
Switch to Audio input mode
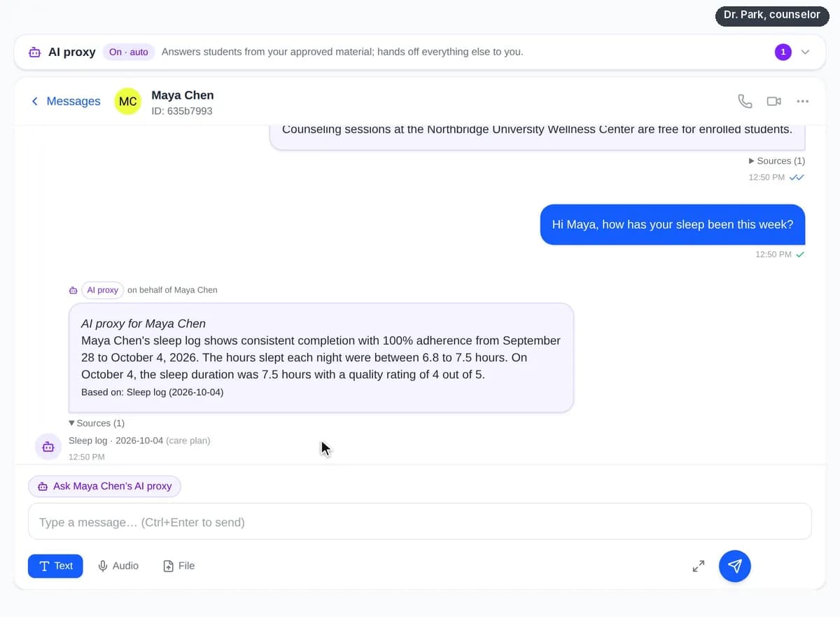(x=118, y=566)
